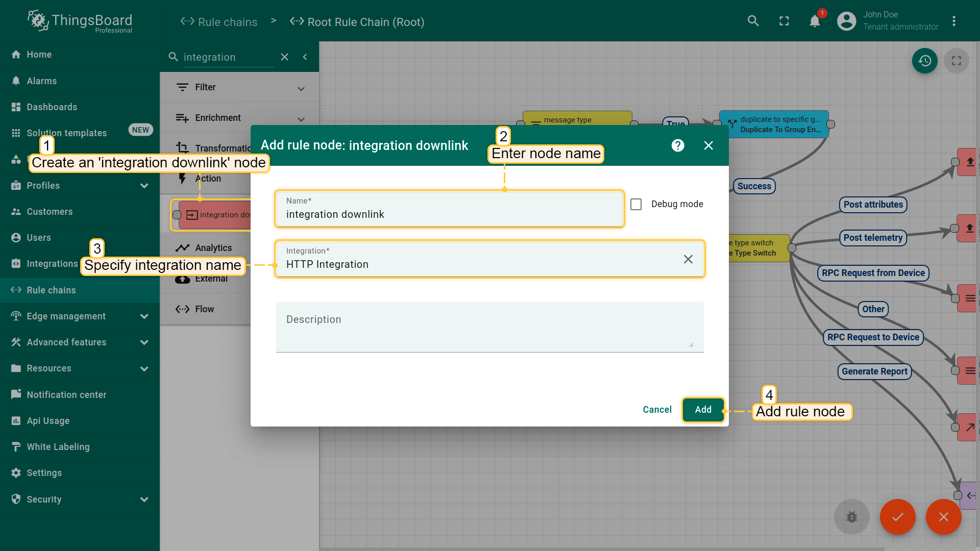Click the help question mark icon
Screen dimensions: 980x551
pos(677,146)
